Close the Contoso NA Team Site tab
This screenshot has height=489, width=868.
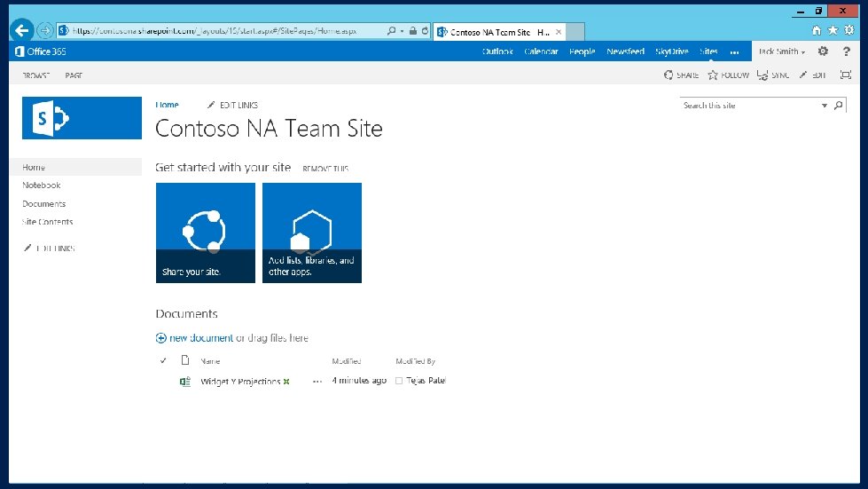(559, 32)
